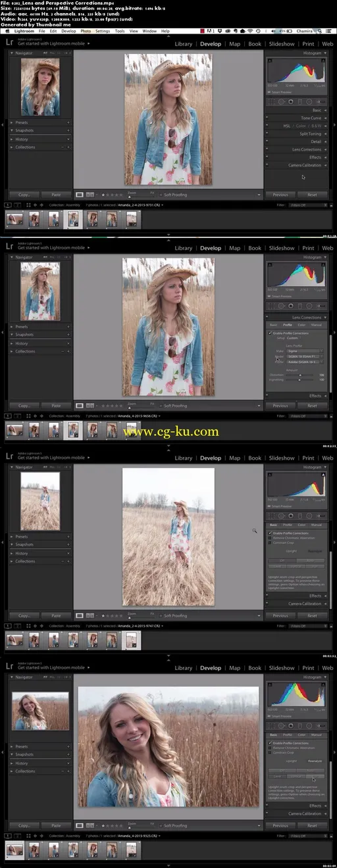This screenshot has width=337, height=868.
Task: Toggle Soft Proofing checkbox in top frame
Action: (161, 195)
